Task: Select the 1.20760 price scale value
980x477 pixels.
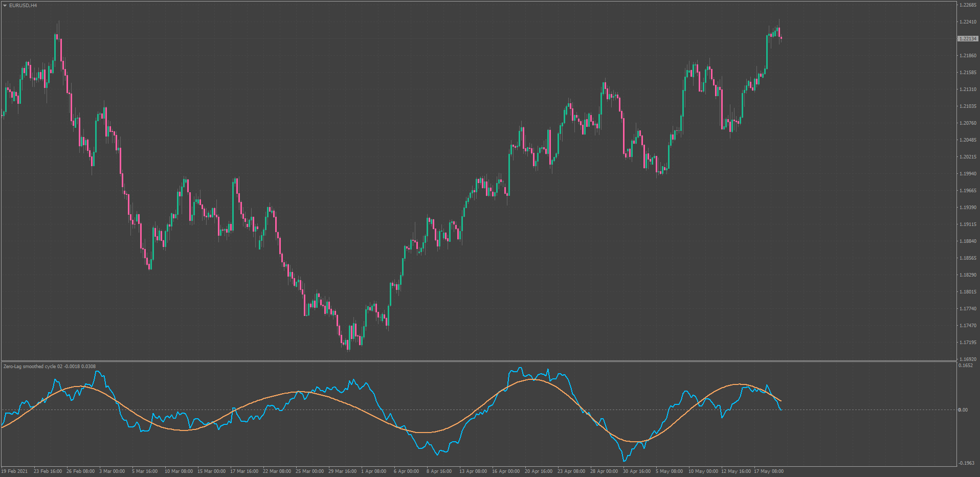Action: click(968, 123)
